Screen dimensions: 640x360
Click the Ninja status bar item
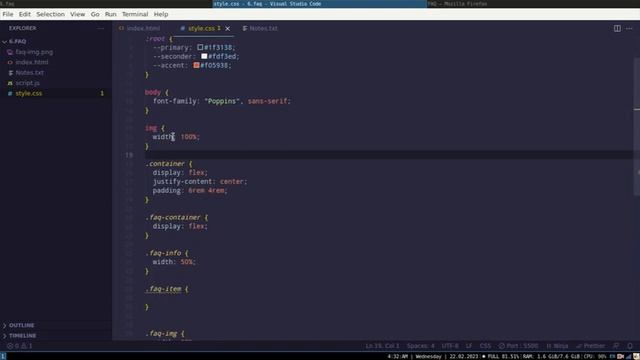pos(557,346)
